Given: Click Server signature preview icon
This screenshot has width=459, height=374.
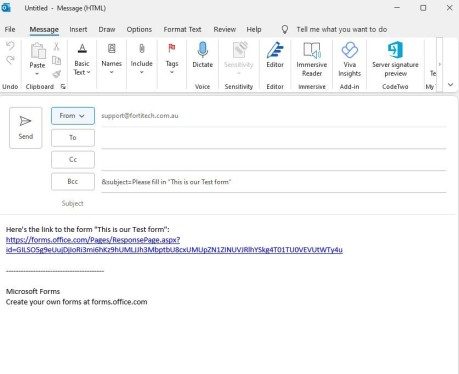Looking at the screenshot, I should click(x=395, y=49).
